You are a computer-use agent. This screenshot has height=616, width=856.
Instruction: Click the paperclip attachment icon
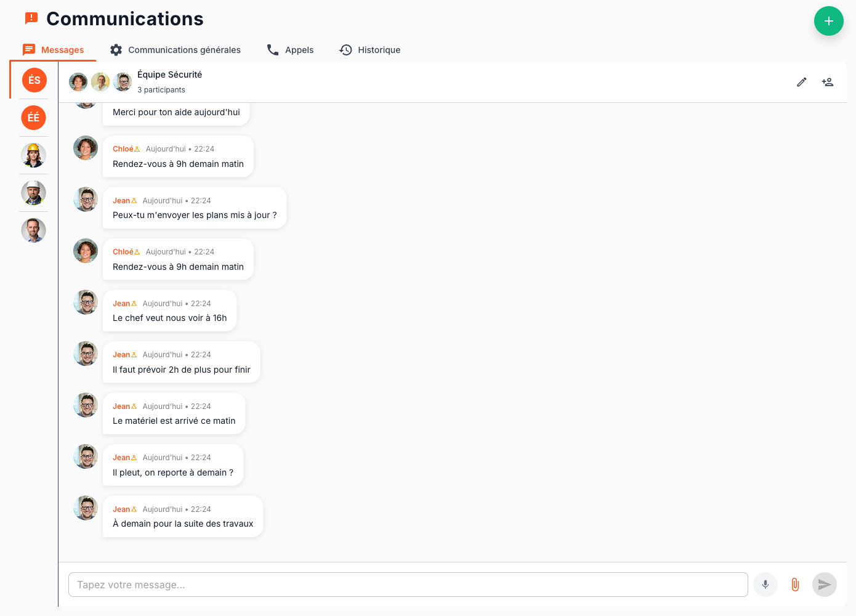pos(795,585)
